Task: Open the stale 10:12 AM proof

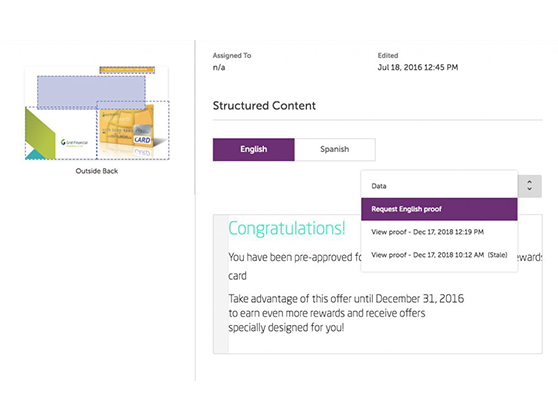Action: [x=439, y=255]
